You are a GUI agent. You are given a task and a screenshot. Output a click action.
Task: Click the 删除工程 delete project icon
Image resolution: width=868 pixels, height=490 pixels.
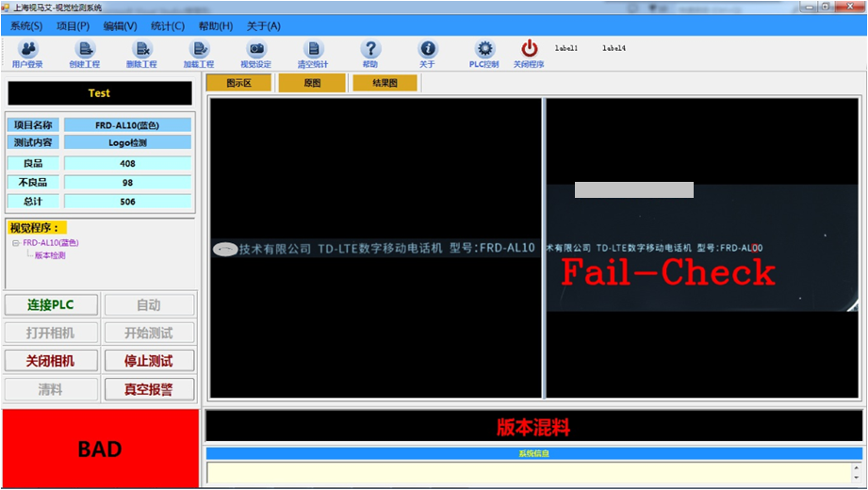coord(141,54)
